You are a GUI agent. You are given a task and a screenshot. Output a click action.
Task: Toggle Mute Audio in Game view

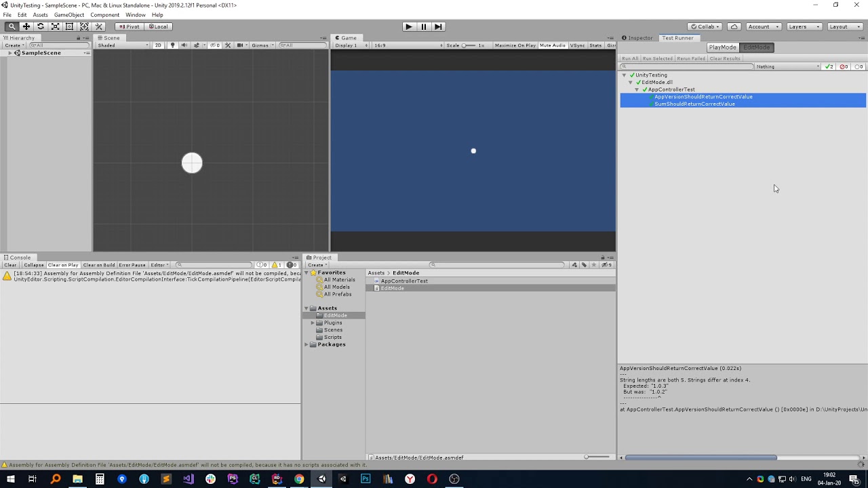(x=553, y=45)
